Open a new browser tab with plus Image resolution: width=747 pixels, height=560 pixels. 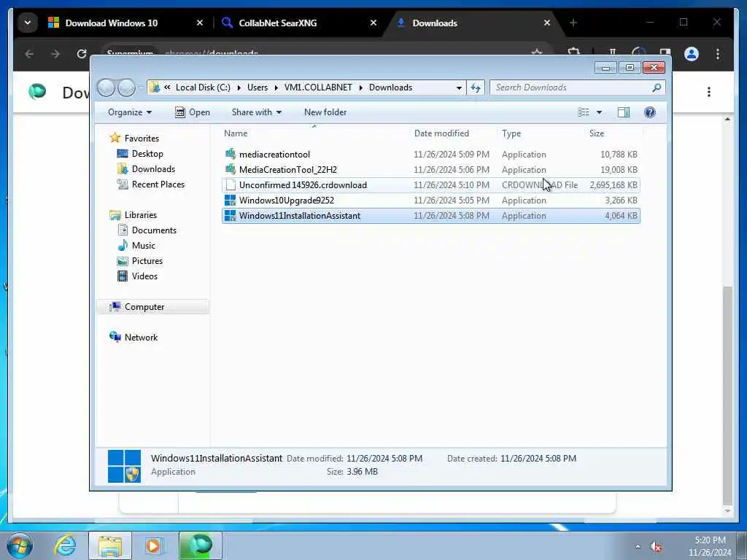(573, 23)
